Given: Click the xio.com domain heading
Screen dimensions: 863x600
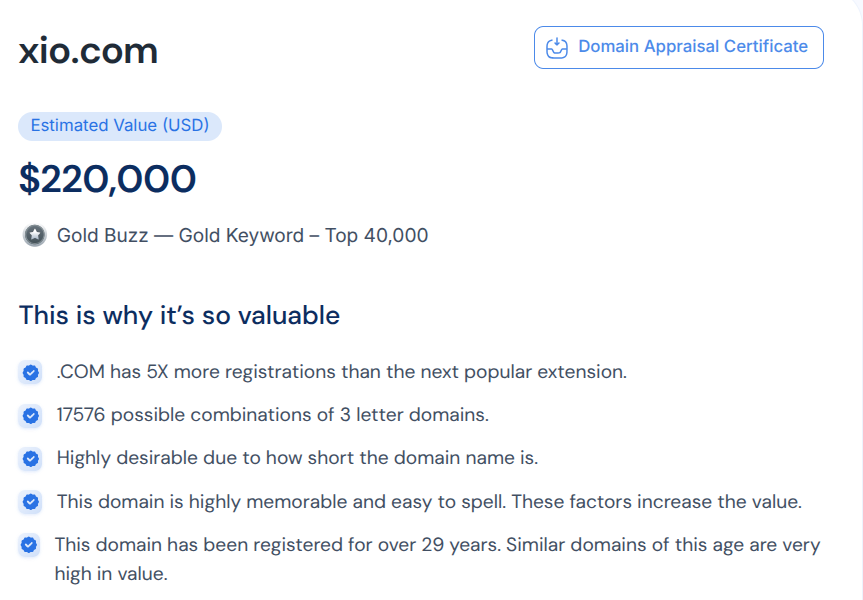Looking at the screenshot, I should coord(88,51).
